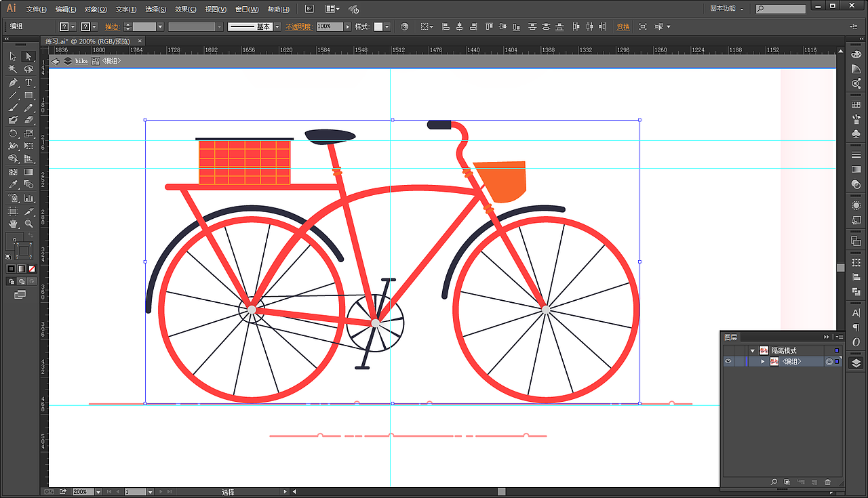868x498 pixels.
Task: Activate the Hand tool
Action: tap(13, 224)
